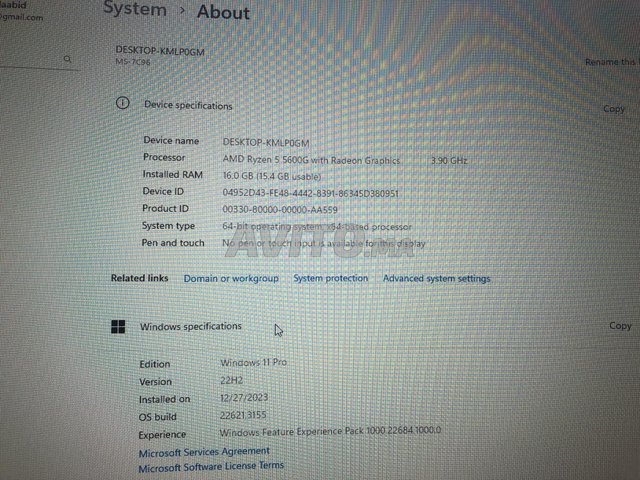Copy the Windows specifications
The image size is (640, 480).
click(x=620, y=326)
